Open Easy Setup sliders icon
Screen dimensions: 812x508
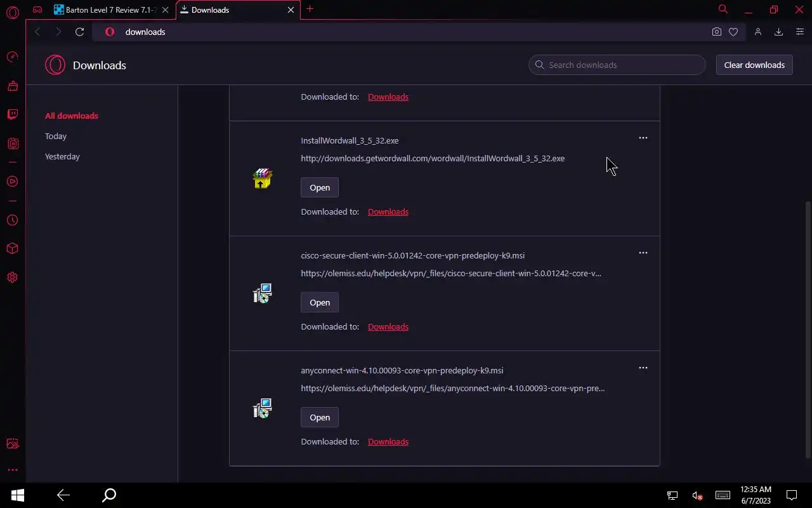pos(799,32)
